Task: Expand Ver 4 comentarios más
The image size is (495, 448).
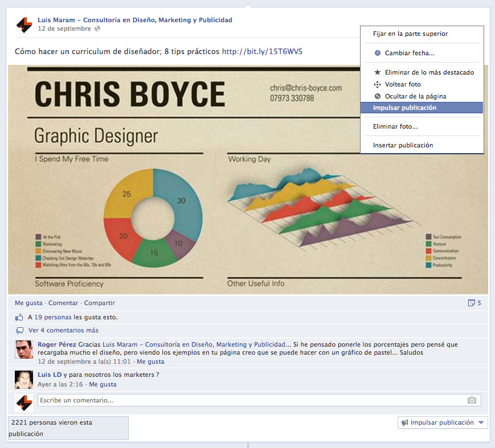Action: click(x=63, y=330)
